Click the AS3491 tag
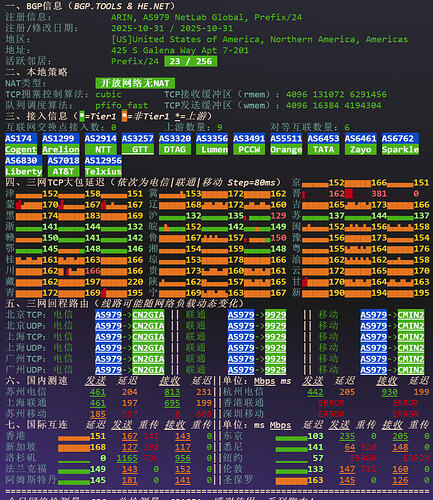This screenshot has height=500, width=433. click(249, 138)
